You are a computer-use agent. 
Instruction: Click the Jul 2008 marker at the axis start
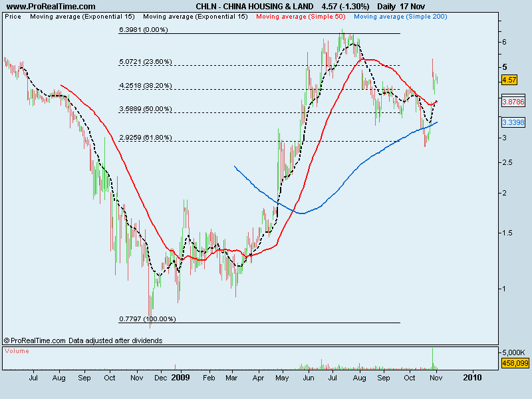point(33,378)
